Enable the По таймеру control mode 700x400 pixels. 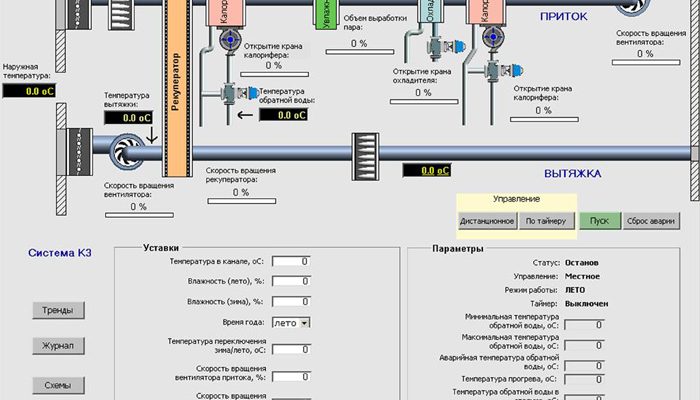547,221
